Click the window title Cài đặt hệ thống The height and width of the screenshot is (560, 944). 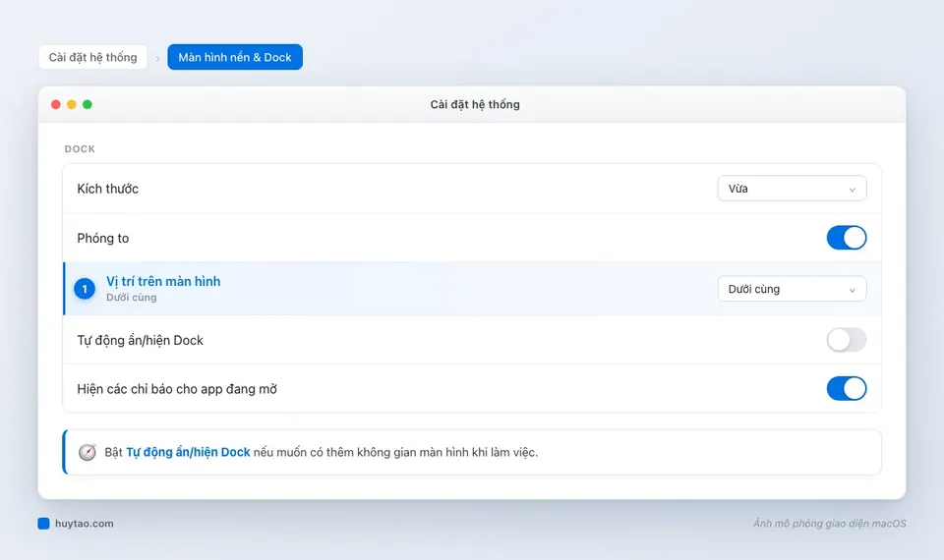coord(475,105)
